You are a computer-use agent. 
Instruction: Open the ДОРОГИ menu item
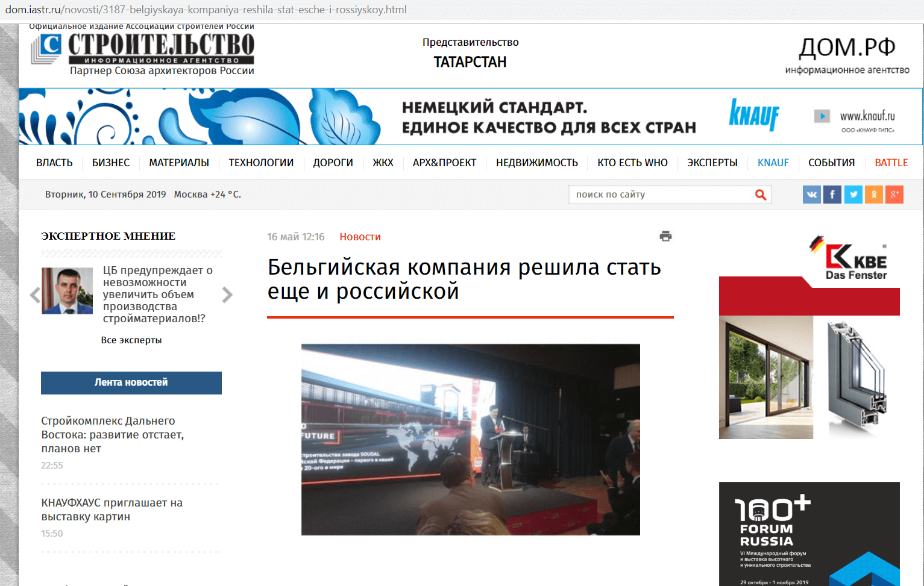coord(333,163)
